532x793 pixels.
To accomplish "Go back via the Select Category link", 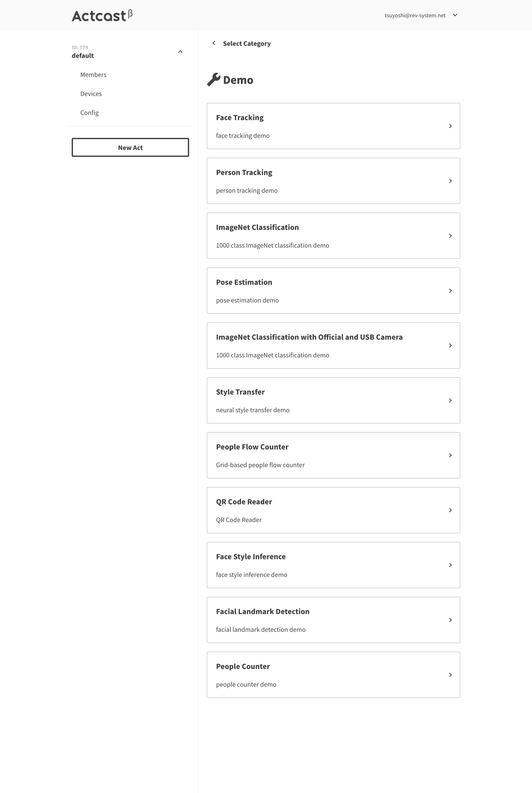I will 247,43.
